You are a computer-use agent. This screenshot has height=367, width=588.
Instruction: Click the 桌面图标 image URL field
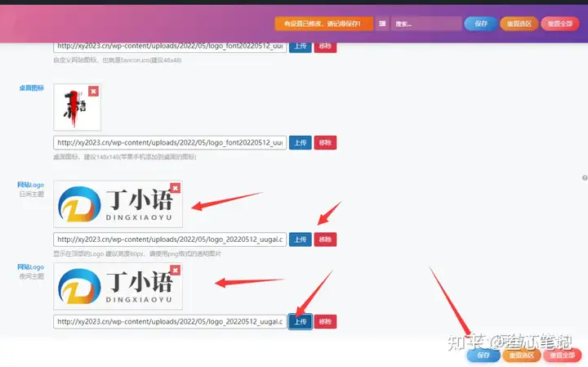click(x=170, y=142)
